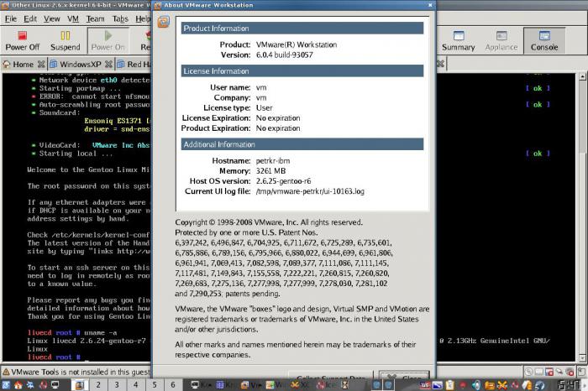Click the orange folder tray icon
Viewport: 588px width, 391px height.
[490, 385]
